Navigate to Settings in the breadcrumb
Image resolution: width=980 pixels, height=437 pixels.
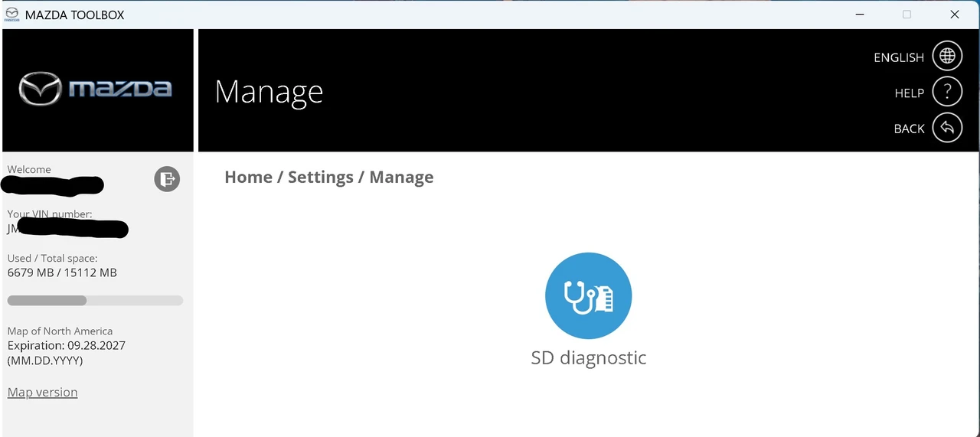point(321,177)
